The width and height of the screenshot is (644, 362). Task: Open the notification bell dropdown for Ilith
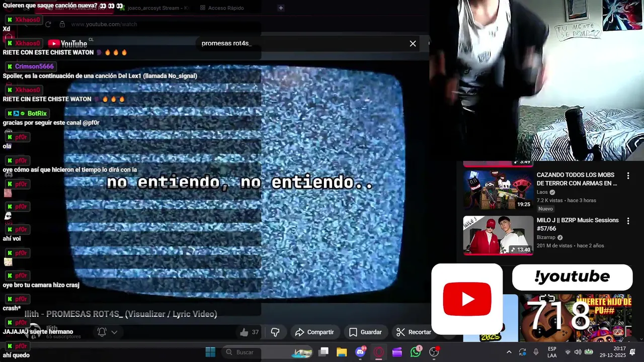click(x=107, y=332)
